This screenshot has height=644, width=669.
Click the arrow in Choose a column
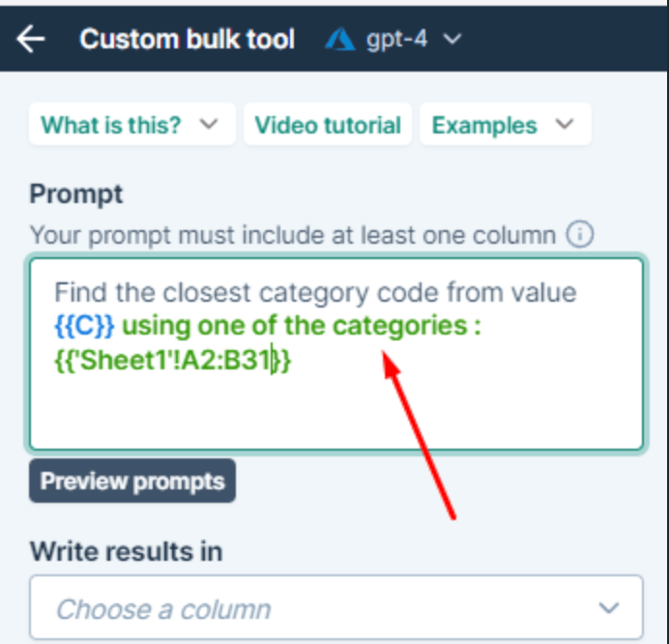point(608,608)
